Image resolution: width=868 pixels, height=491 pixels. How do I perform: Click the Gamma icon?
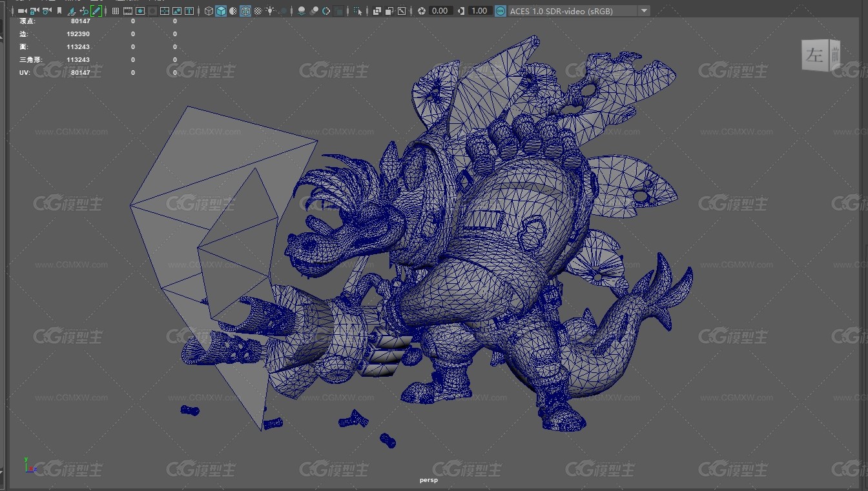pos(461,11)
